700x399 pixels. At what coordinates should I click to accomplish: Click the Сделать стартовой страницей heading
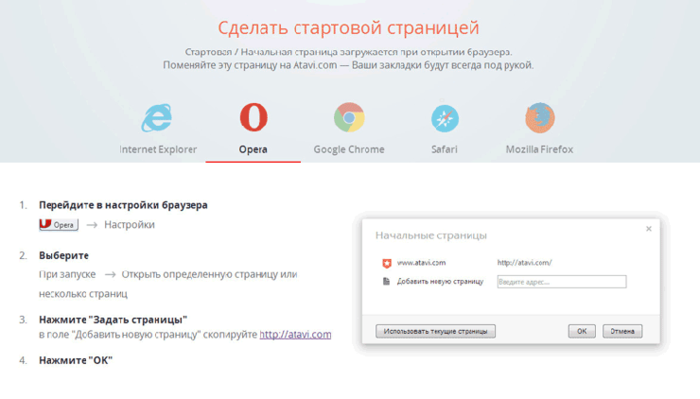click(349, 28)
